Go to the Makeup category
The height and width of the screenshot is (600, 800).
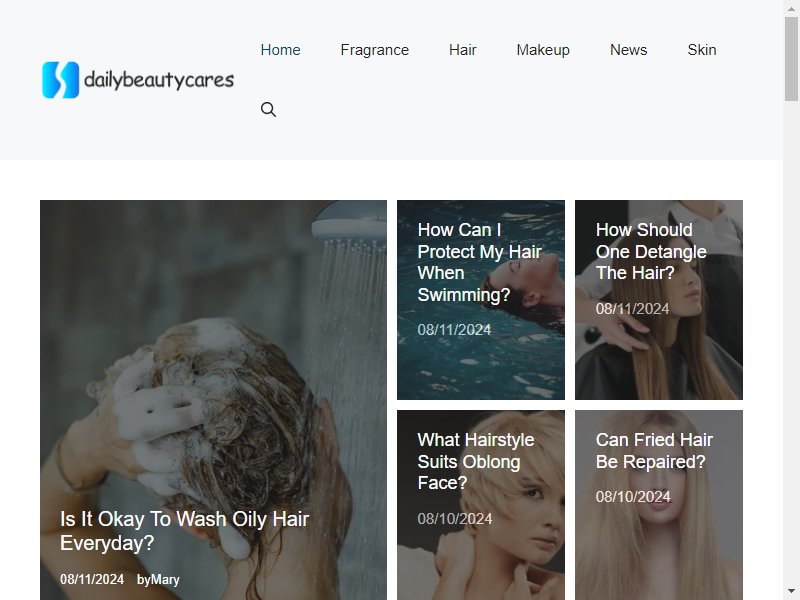point(543,50)
